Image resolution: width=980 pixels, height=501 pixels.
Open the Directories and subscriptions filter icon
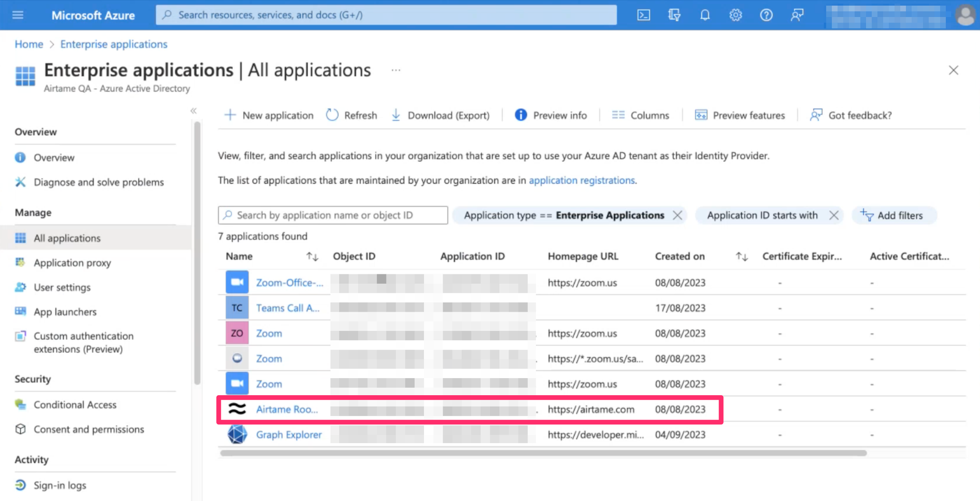coord(674,15)
